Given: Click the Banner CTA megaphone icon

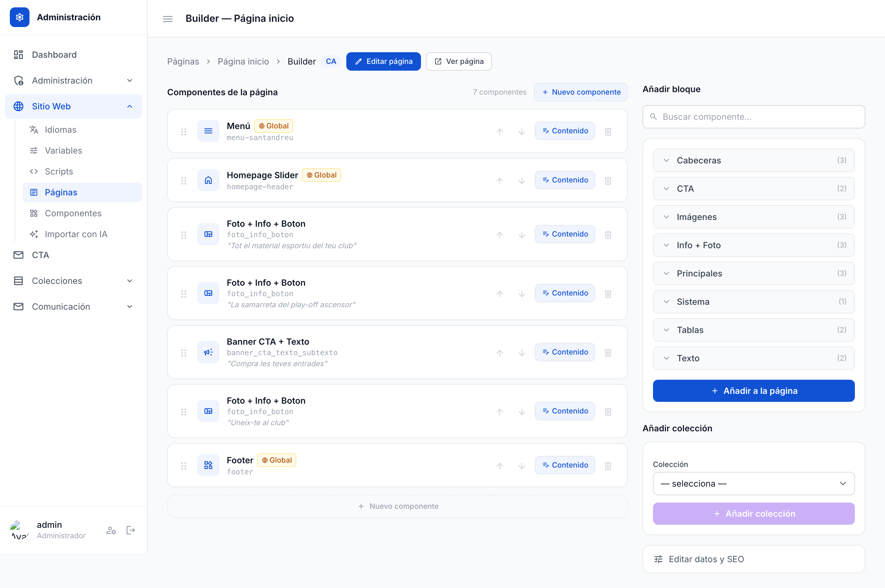Looking at the screenshot, I should point(208,352).
